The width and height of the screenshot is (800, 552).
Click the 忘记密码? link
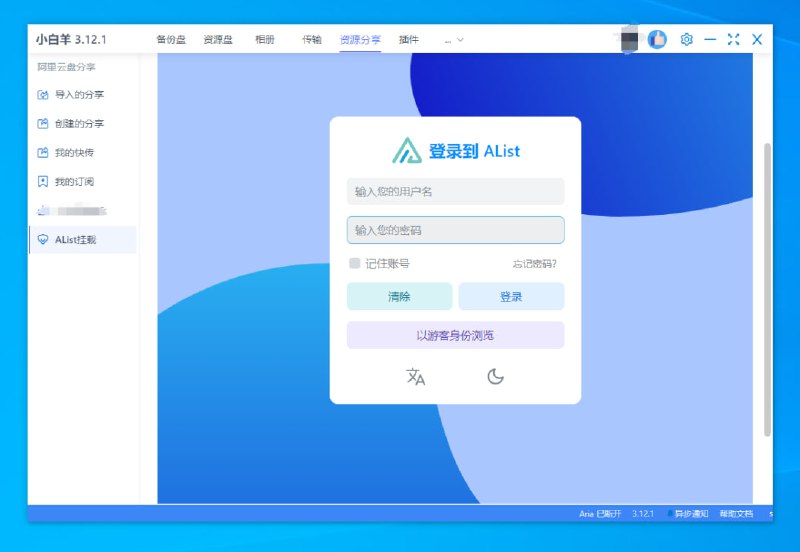[534, 264]
